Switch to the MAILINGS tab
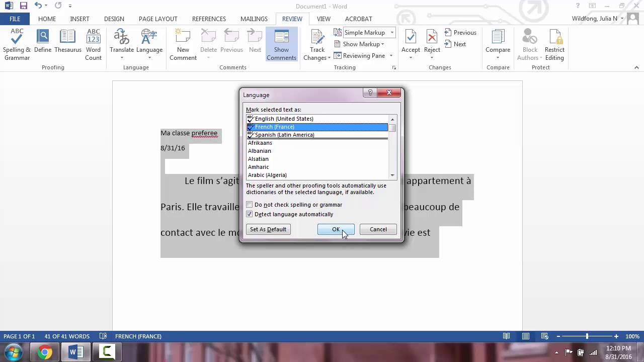The image size is (644, 362). click(254, 19)
